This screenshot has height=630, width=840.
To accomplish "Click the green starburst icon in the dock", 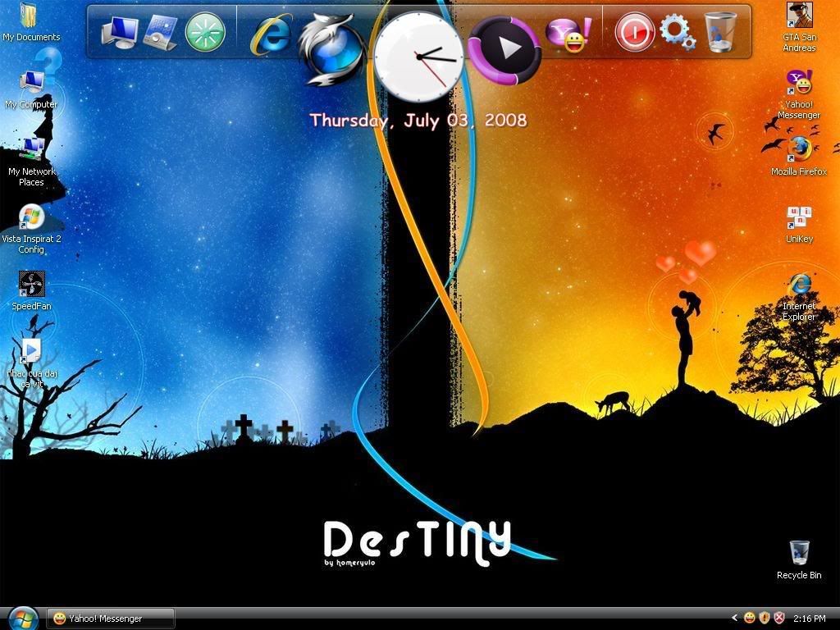I will coord(205,32).
